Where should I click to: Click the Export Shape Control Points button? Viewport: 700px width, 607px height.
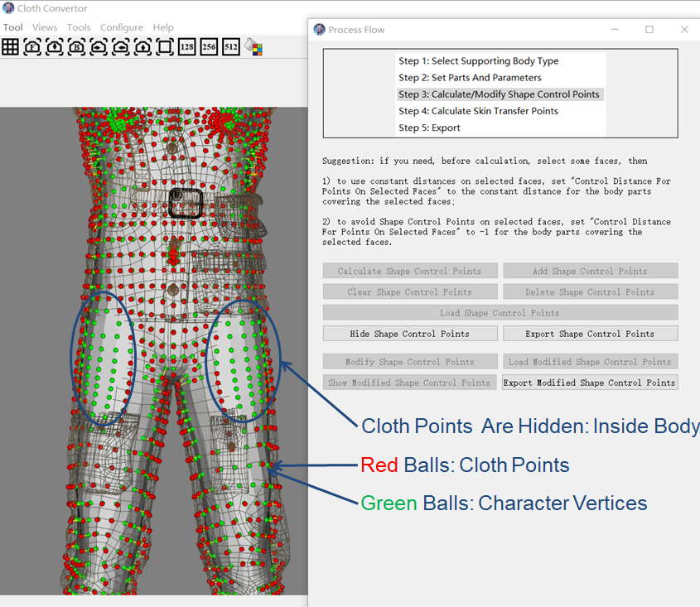click(x=590, y=334)
